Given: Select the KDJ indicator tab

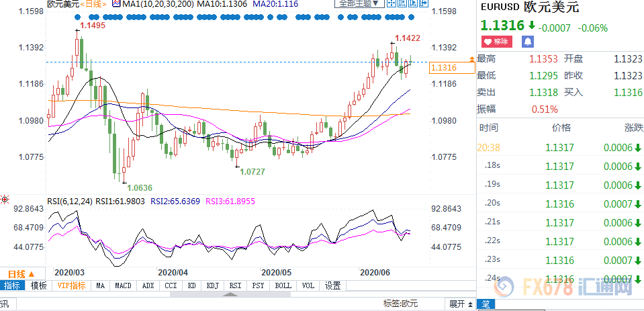Looking at the screenshot, I should tap(213, 285).
